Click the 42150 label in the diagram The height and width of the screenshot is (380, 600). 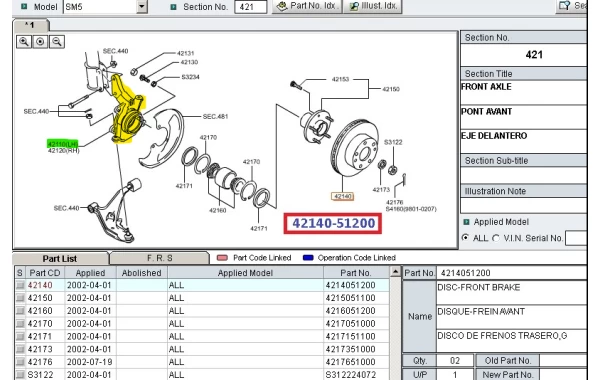pos(391,89)
